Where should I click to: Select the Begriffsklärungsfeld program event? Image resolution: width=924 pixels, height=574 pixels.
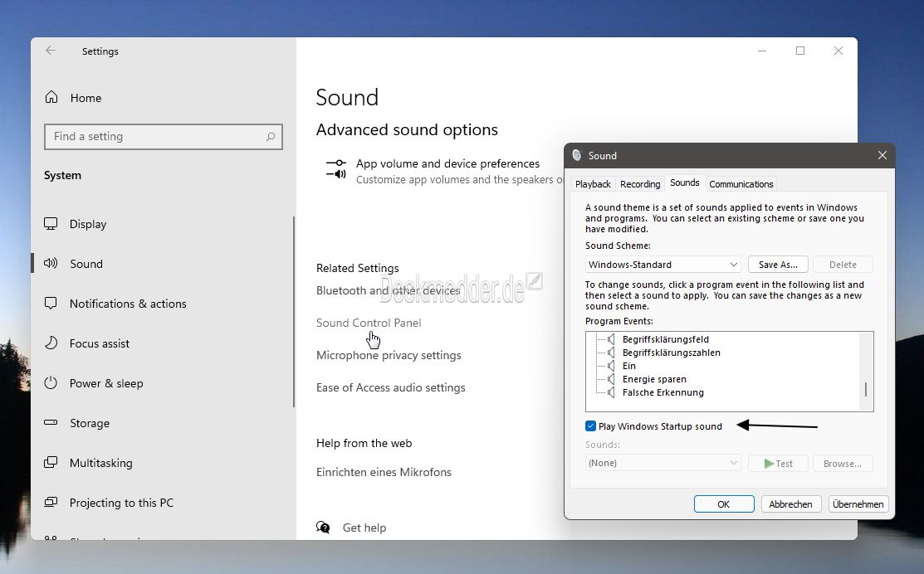[665, 339]
